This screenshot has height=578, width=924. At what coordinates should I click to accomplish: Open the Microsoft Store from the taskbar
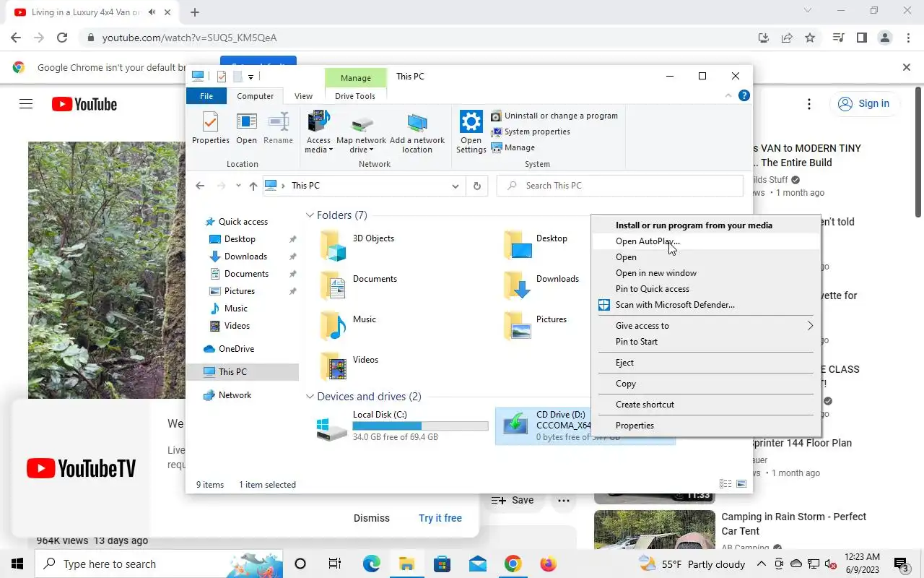442,564
